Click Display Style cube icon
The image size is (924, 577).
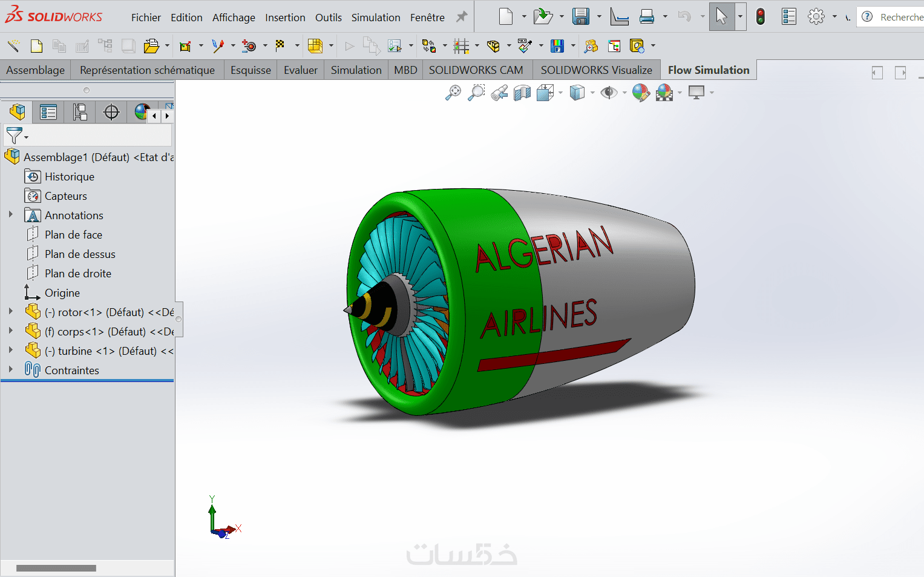[577, 93]
